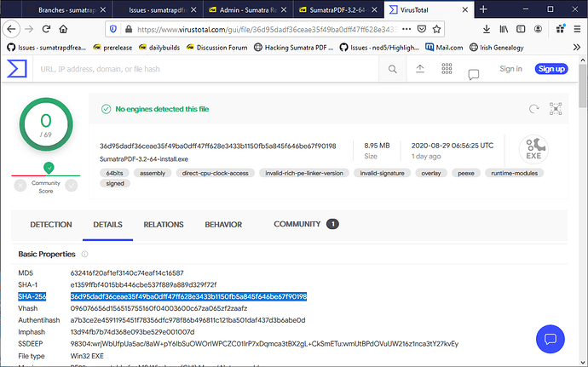
Task: Click the VirusTotal logo
Action: click(x=17, y=69)
